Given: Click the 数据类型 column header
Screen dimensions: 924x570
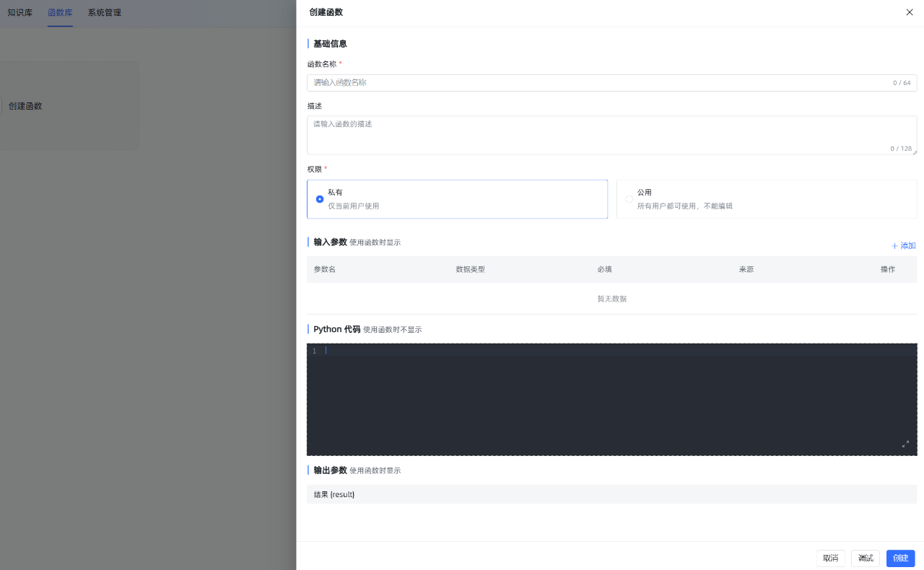Looking at the screenshot, I should pos(470,269).
